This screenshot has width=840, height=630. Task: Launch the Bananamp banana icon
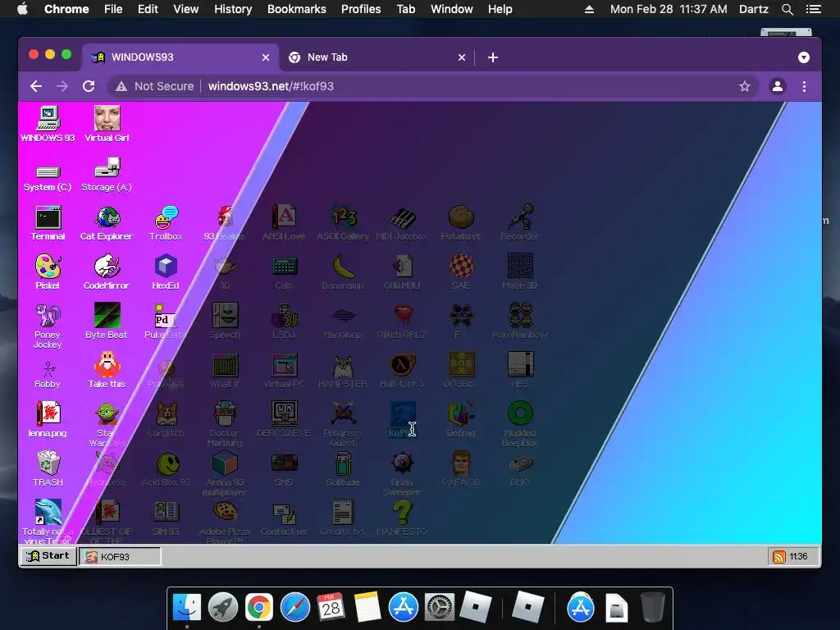tap(343, 272)
